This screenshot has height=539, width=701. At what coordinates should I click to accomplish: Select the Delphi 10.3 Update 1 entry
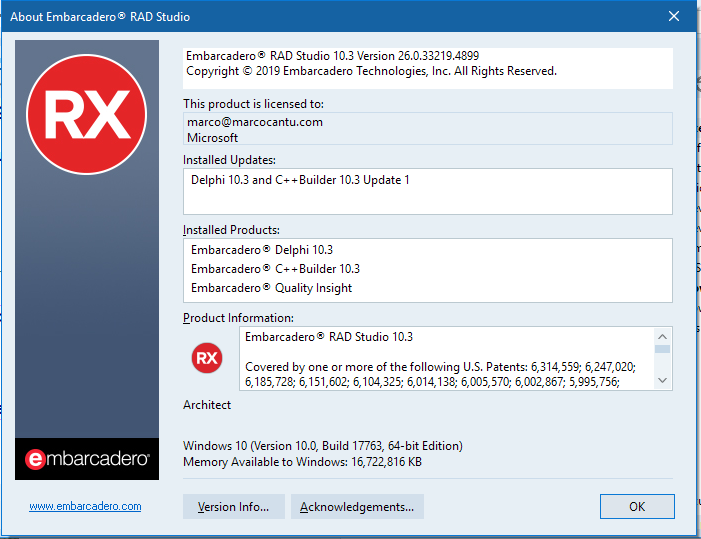300,180
